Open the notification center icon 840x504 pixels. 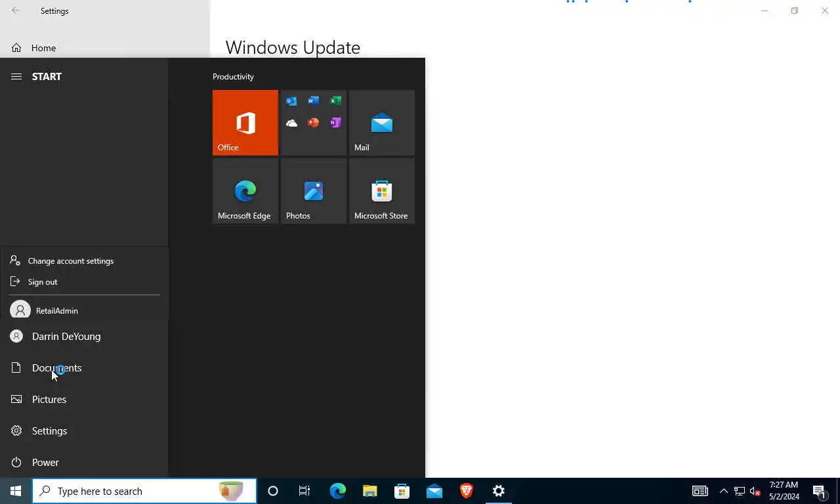[820, 491]
